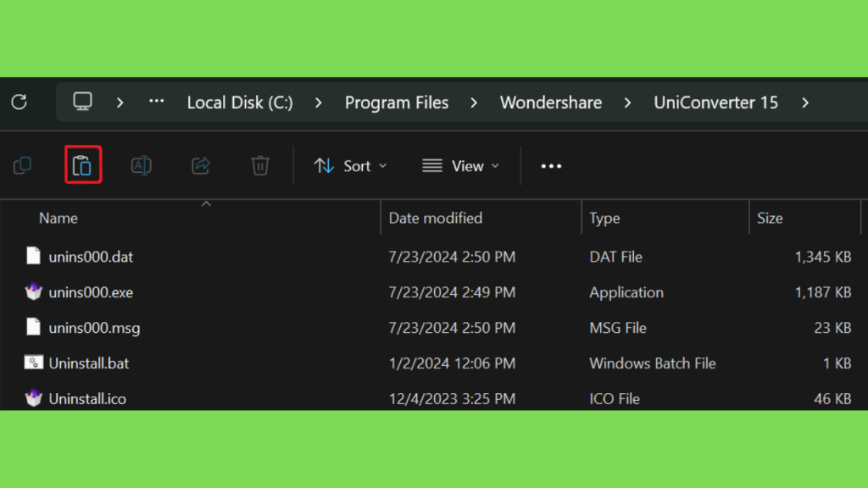The image size is (868, 488).
Task: Sort by the Size column header
Action: click(770, 218)
